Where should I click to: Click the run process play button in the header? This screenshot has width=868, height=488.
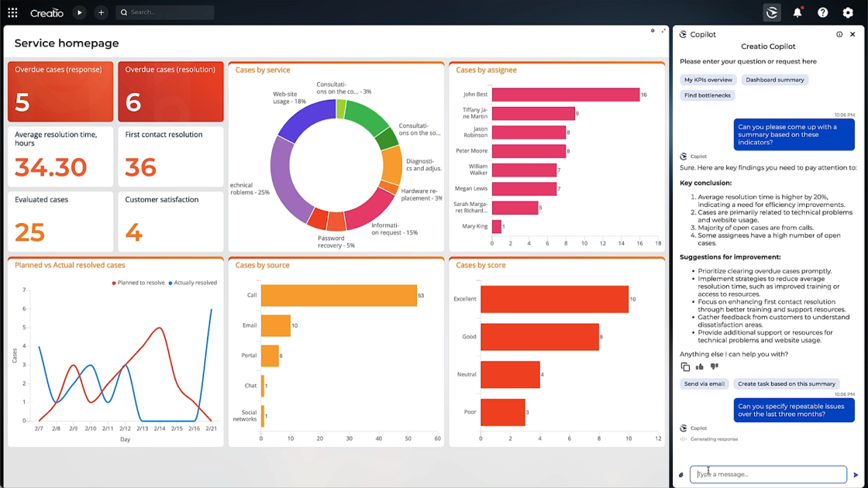pos(79,12)
